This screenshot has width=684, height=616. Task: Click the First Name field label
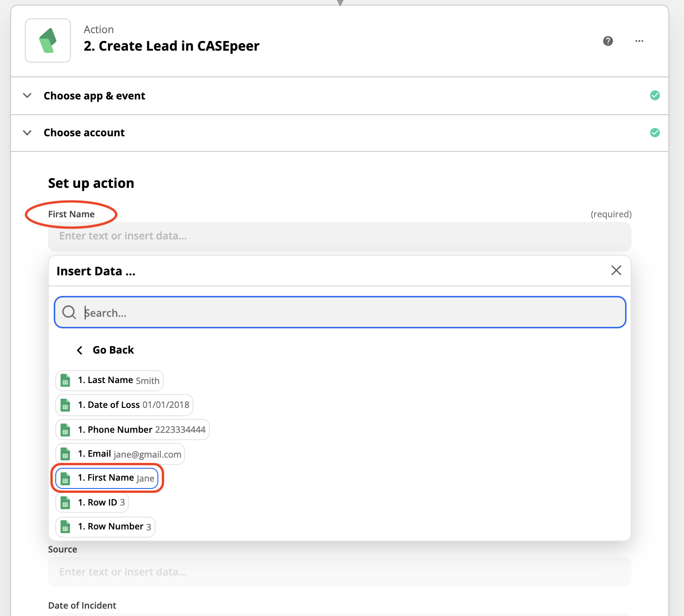(x=71, y=214)
